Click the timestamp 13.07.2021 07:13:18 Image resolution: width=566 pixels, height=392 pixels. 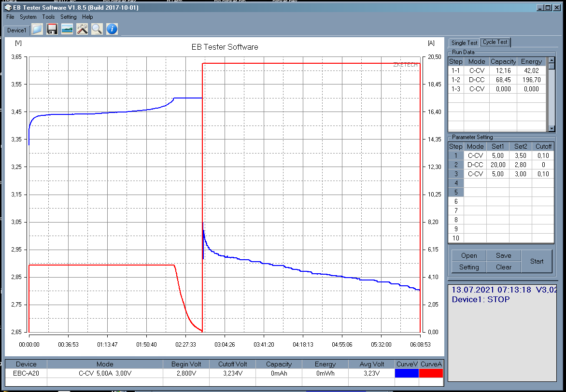click(491, 290)
